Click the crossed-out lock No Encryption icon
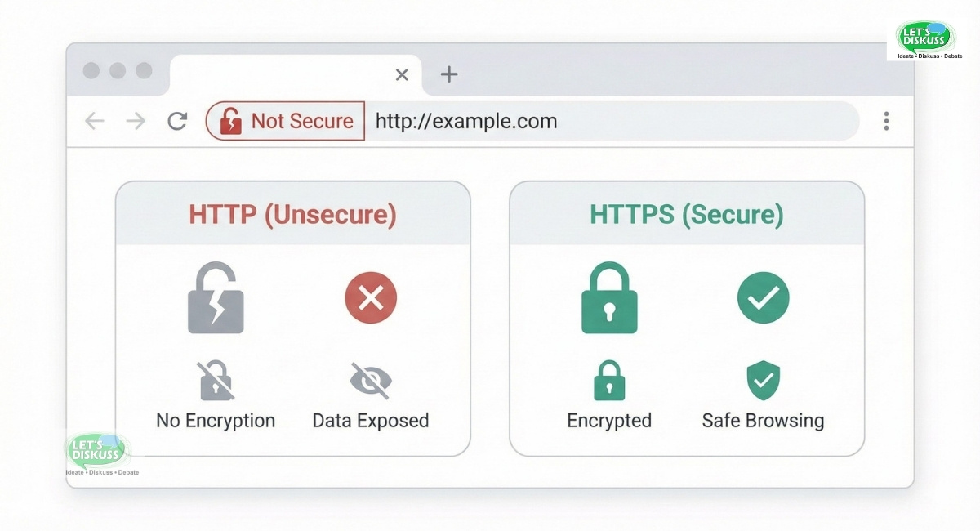980x531 pixels. point(216,380)
